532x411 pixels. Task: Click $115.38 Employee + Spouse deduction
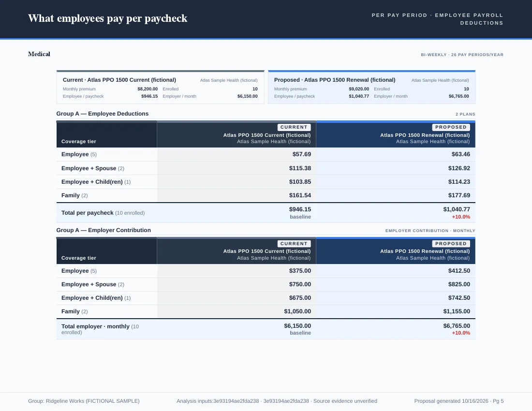tap(300, 168)
